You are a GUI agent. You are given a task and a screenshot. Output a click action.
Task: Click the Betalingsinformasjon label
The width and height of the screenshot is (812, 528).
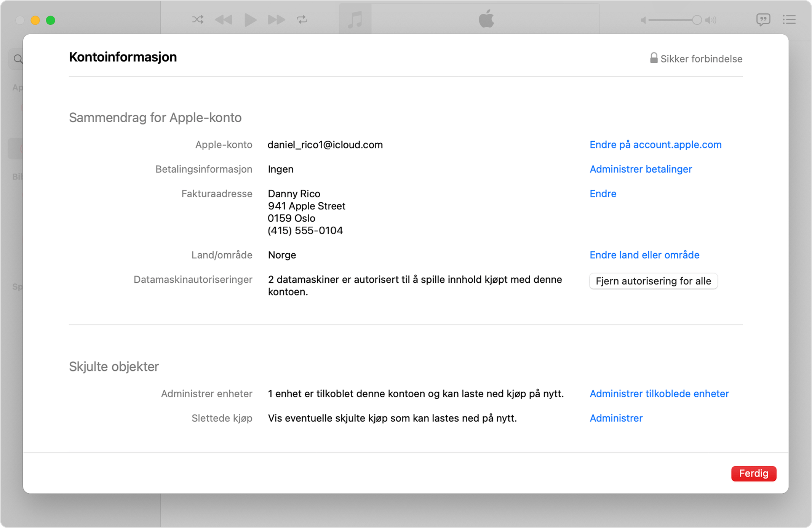(204, 169)
